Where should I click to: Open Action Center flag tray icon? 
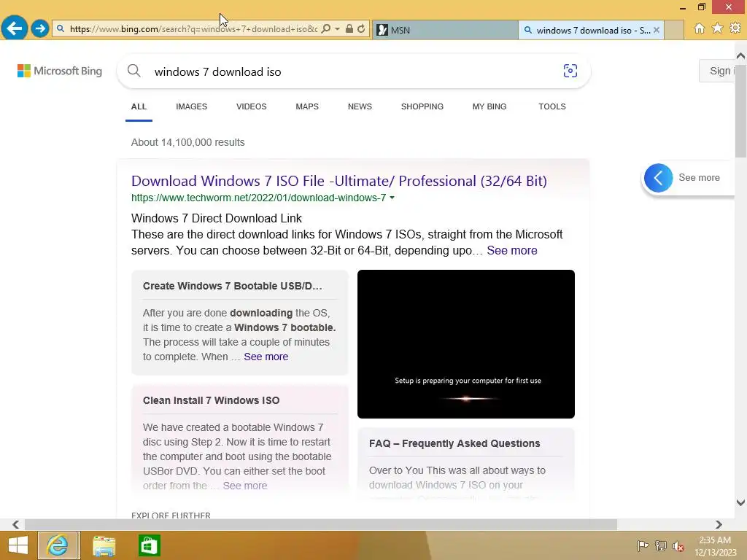click(x=643, y=545)
